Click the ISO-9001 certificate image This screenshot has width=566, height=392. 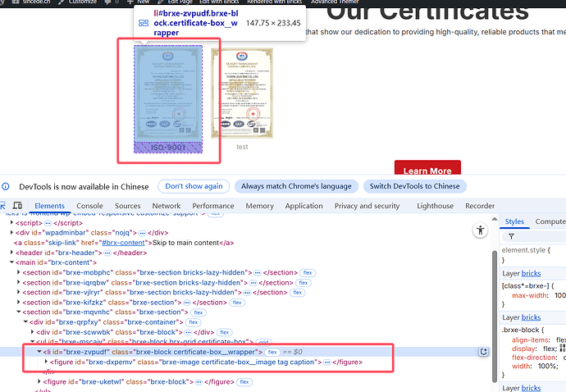pyautogui.click(x=168, y=94)
